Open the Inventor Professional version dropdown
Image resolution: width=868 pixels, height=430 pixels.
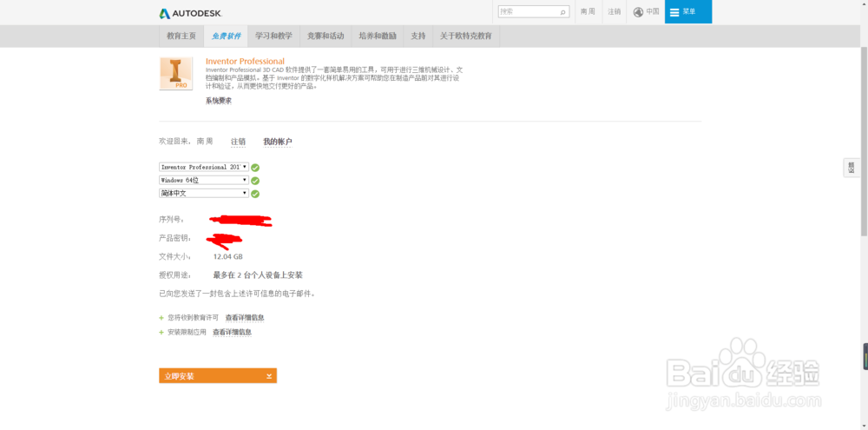click(x=204, y=167)
